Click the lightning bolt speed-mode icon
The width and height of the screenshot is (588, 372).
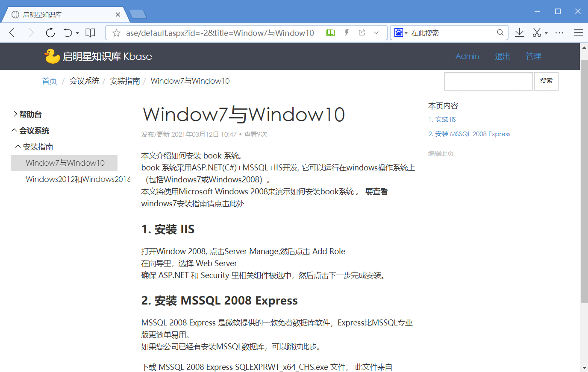[347, 32]
